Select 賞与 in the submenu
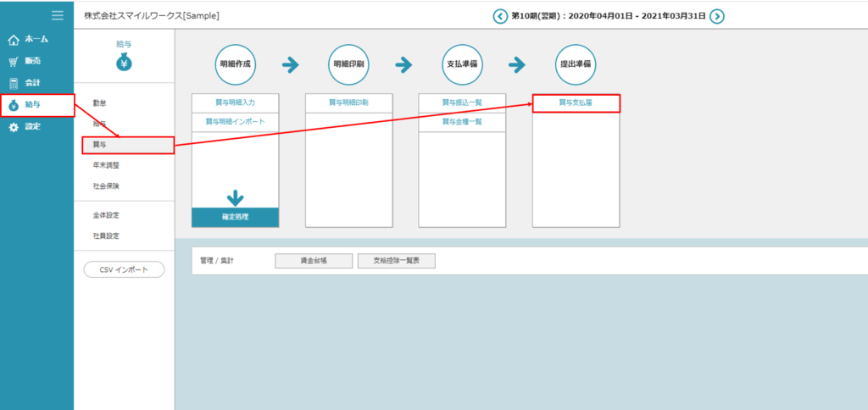Viewport: 868px width, 410px height. pos(128,145)
